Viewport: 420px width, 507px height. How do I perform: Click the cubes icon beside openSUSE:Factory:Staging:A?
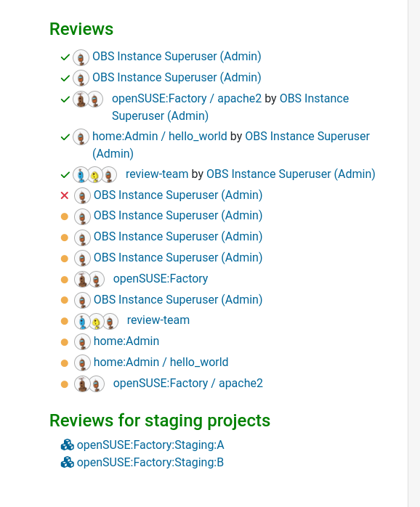[68, 445]
